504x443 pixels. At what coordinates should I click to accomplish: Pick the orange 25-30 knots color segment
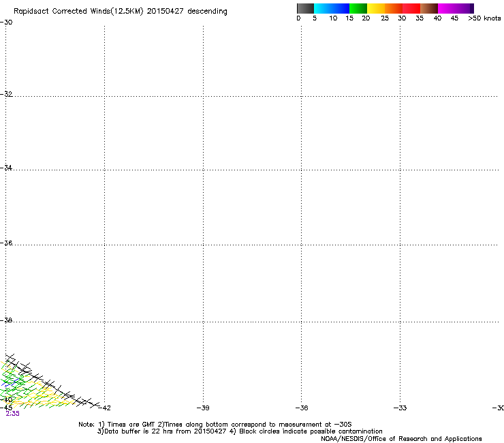(394, 8)
